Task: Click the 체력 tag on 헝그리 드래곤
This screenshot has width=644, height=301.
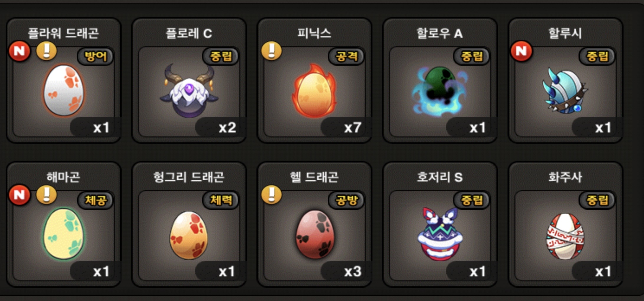Action: (x=221, y=200)
